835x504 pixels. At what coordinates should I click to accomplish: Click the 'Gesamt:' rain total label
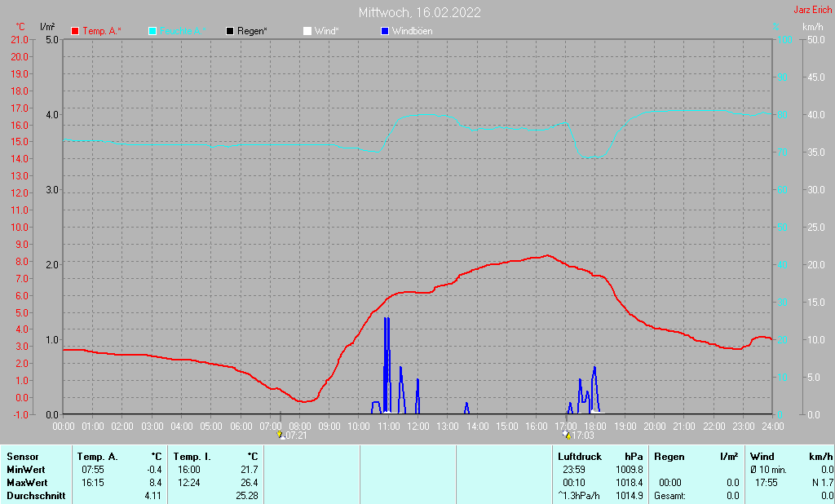coord(670,496)
